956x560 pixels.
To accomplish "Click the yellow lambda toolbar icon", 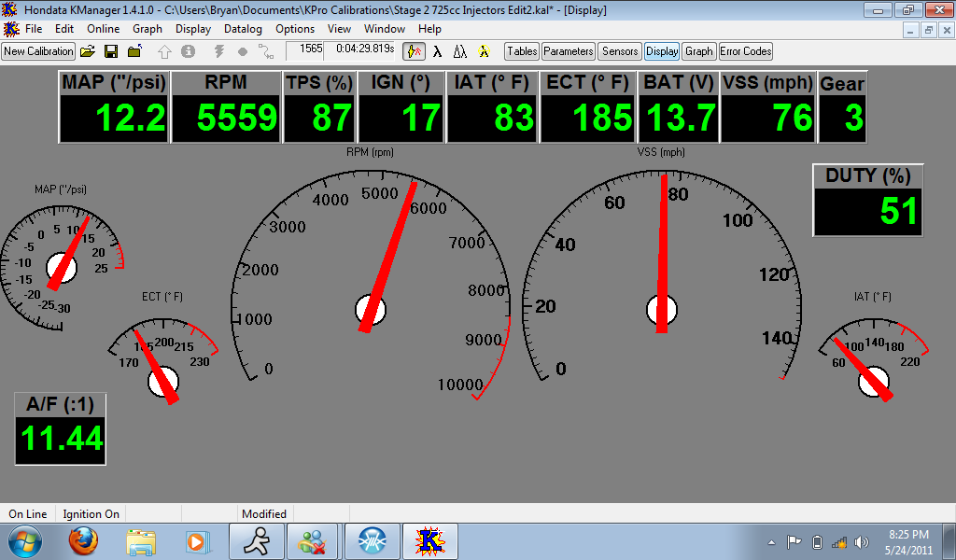I will click(484, 51).
